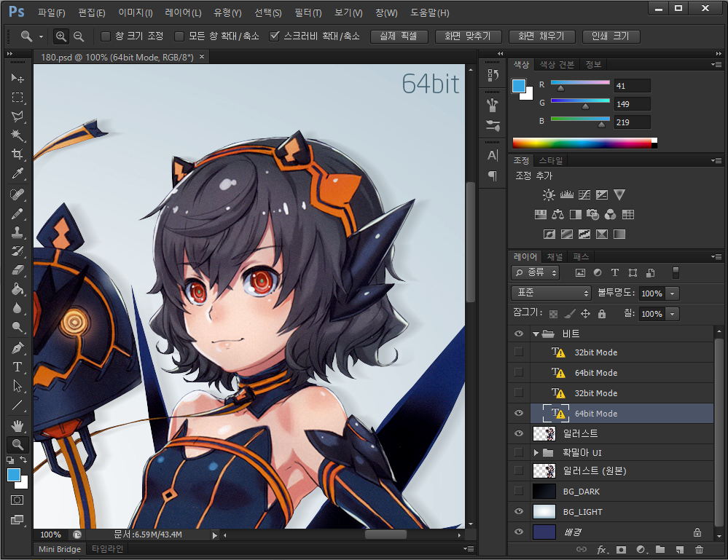The height and width of the screenshot is (560, 728).
Task: Hide the 비트 group layer
Action: tap(519, 334)
